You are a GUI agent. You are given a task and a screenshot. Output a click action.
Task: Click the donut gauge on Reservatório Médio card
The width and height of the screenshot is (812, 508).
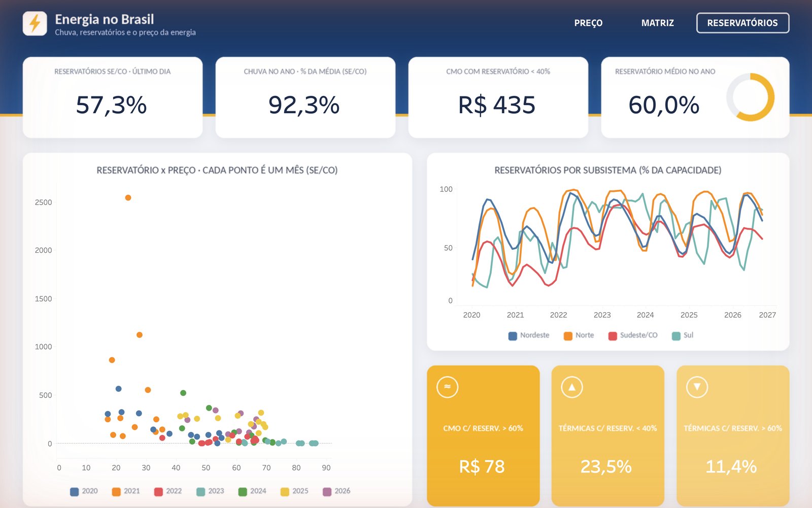(x=750, y=97)
